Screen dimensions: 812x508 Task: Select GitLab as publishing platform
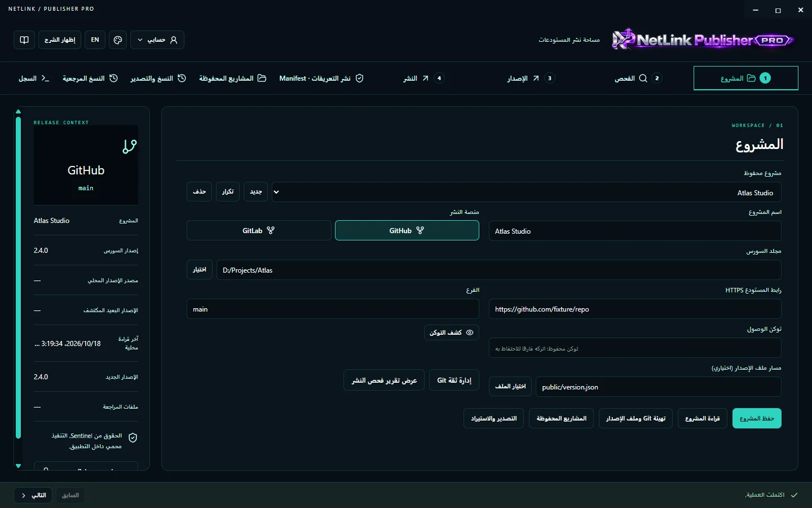coord(259,230)
